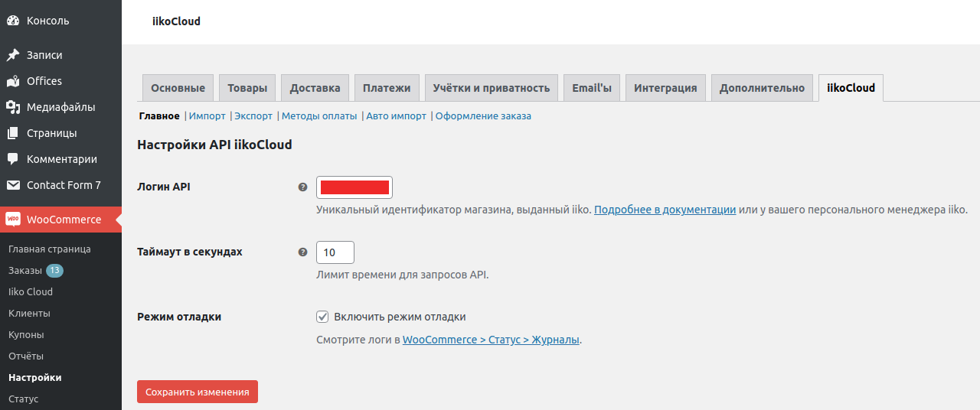This screenshot has width=980, height=410.
Task: Open Консоль in the sidebar
Action: coord(60,21)
